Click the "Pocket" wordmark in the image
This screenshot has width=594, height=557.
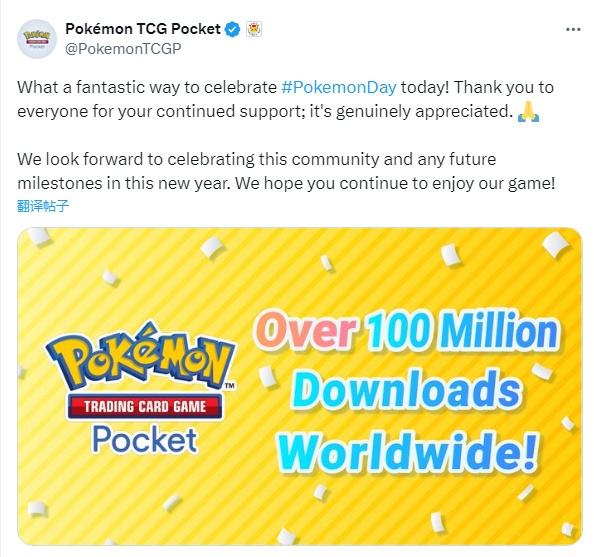click(x=145, y=440)
